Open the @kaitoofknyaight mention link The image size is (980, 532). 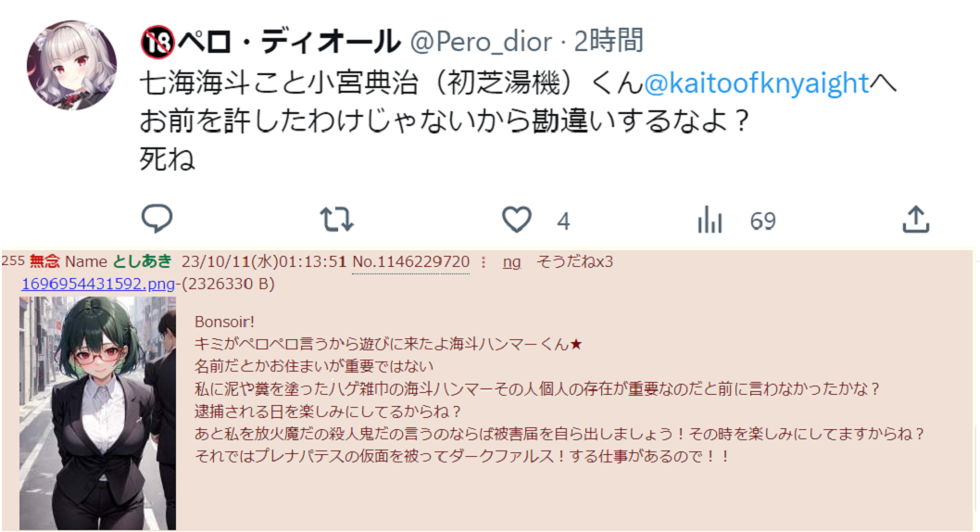[756, 82]
